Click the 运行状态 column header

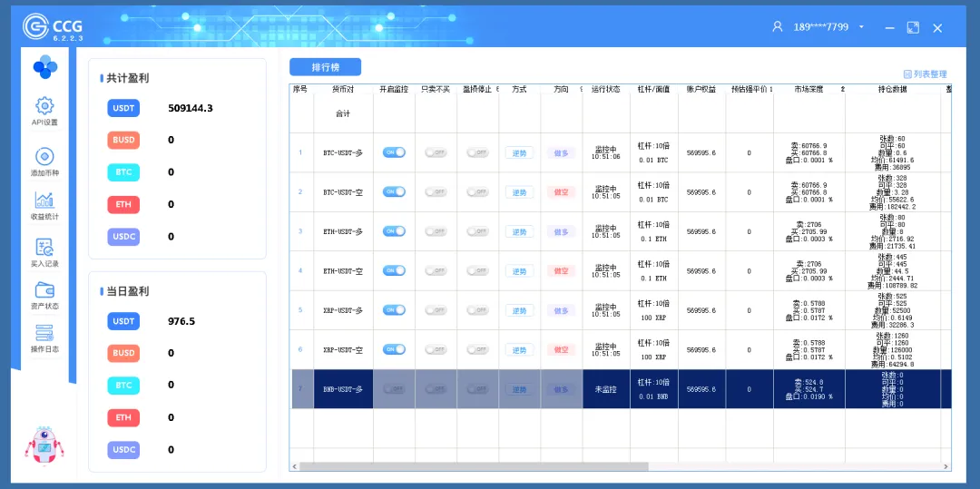click(605, 89)
